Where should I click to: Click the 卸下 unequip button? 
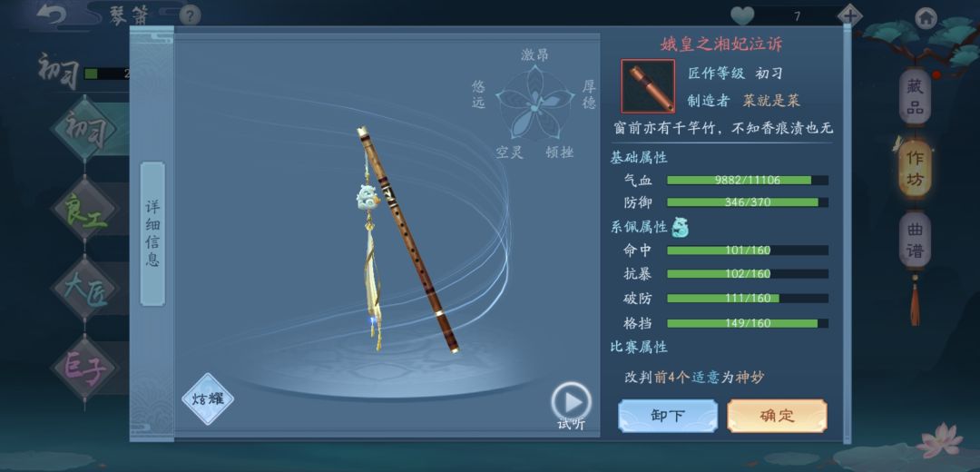[x=668, y=416]
